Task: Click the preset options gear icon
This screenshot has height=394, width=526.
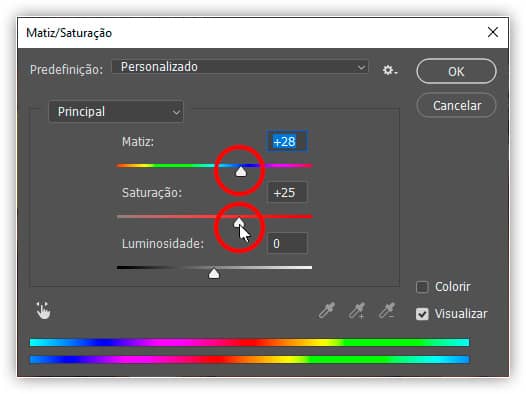Action: coord(389,70)
